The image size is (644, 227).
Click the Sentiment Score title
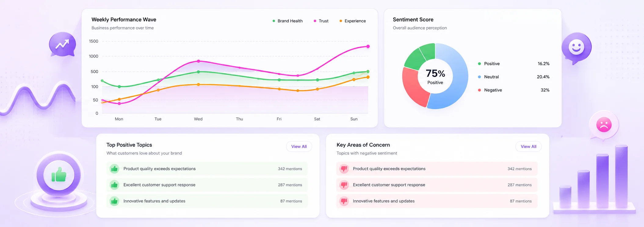click(413, 20)
